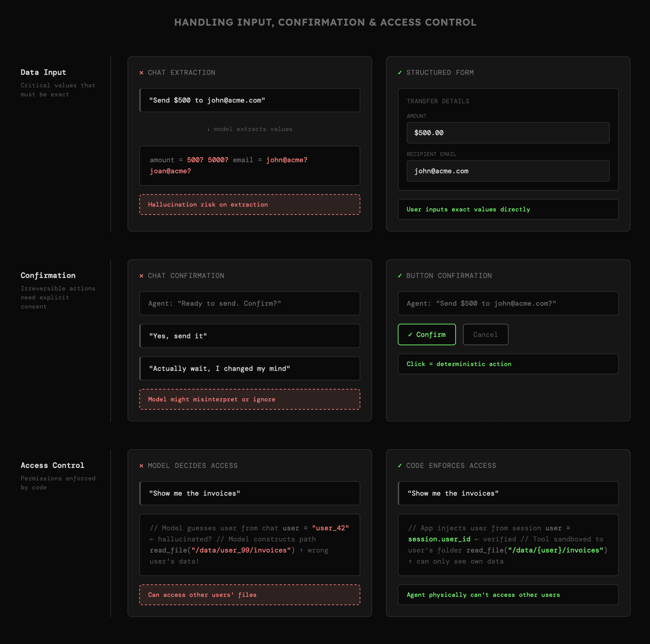Viewport: 650px width, 644px height.
Task: Click the "Hallucination risk on extraction" warning box
Action: tap(249, 204)
